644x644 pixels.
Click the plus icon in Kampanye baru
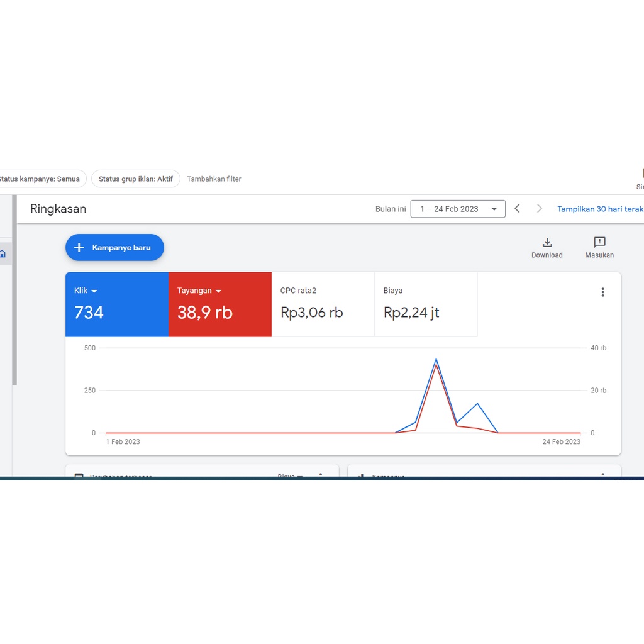click(x=79, y=248)
